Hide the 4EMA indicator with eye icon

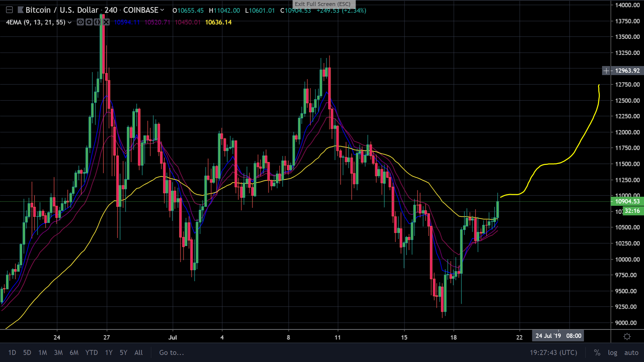tap(80, 22)
